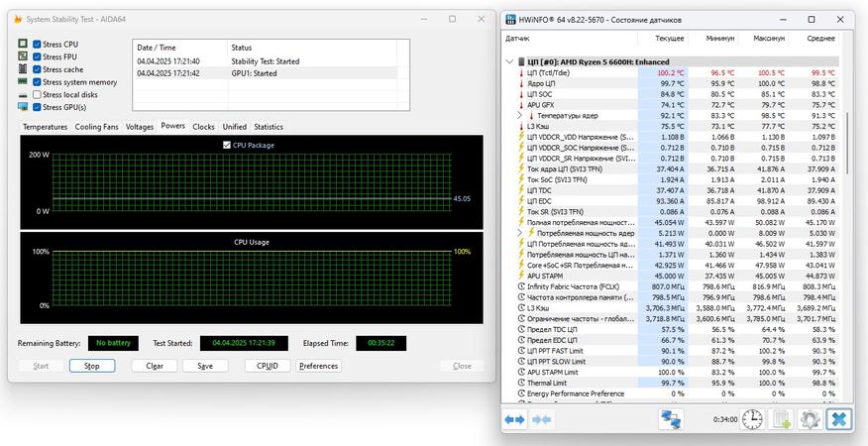Select the 'Stability Test: Started' log row
This screenshot has height=446, width=868.
266,61
